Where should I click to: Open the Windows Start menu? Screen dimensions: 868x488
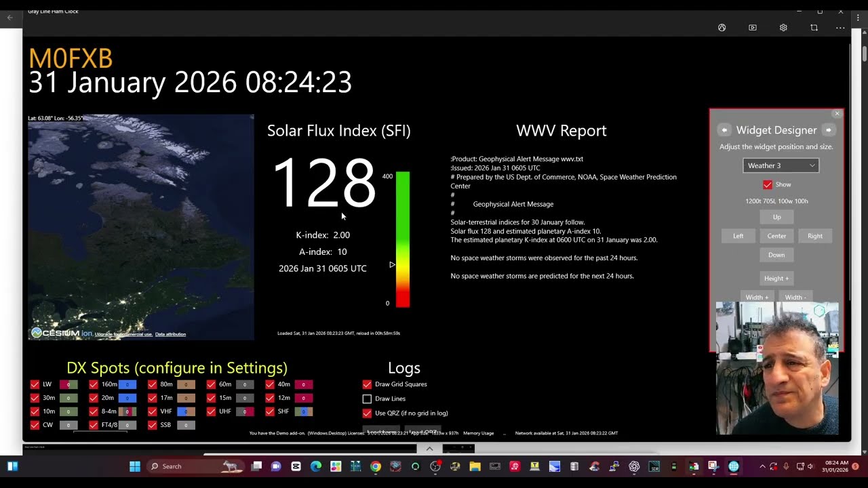click(134, 466)
